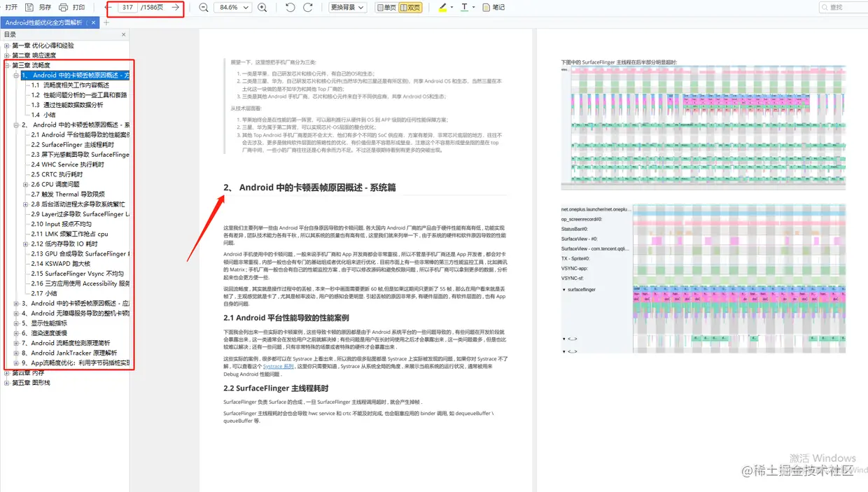Switch to 双页 double page view
Viewport: 868px width, 492px height.
point(410,7)
